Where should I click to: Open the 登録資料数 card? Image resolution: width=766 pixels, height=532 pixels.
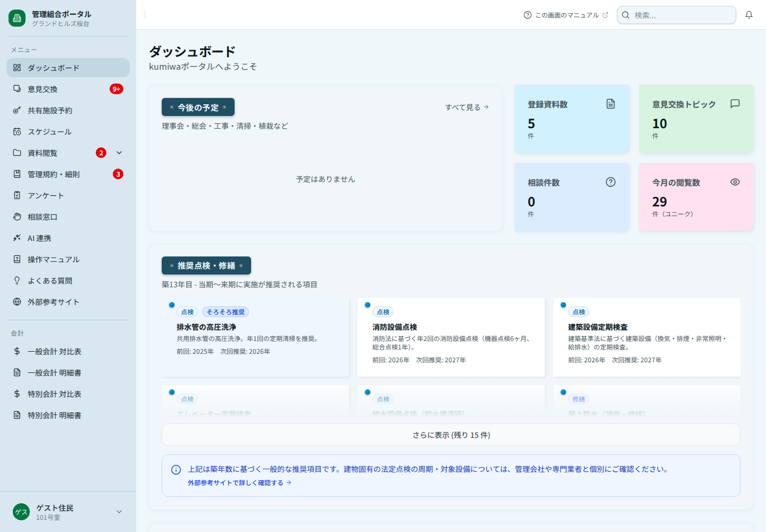coord(572,119)
